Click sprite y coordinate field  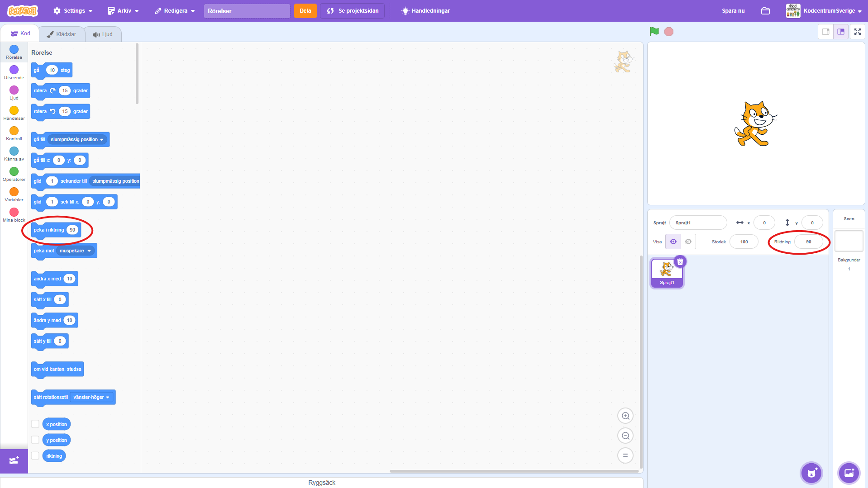(x=812, y=223)
